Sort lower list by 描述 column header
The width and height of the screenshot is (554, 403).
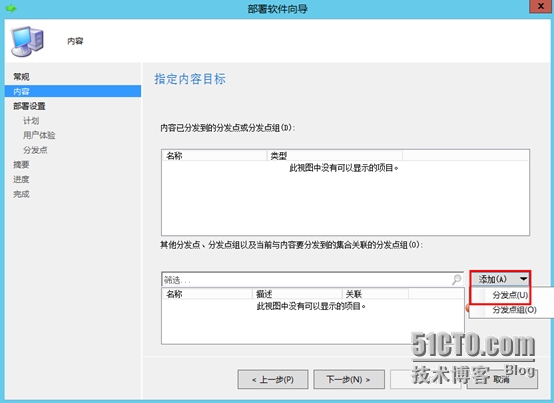[297, 294]
